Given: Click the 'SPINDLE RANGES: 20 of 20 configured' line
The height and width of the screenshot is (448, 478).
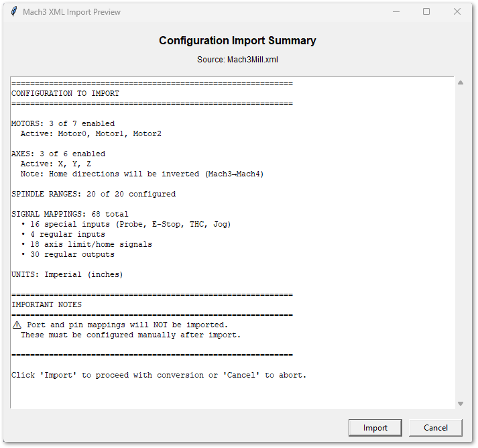Looking at the screenshot, I should (x=93, y=194).
